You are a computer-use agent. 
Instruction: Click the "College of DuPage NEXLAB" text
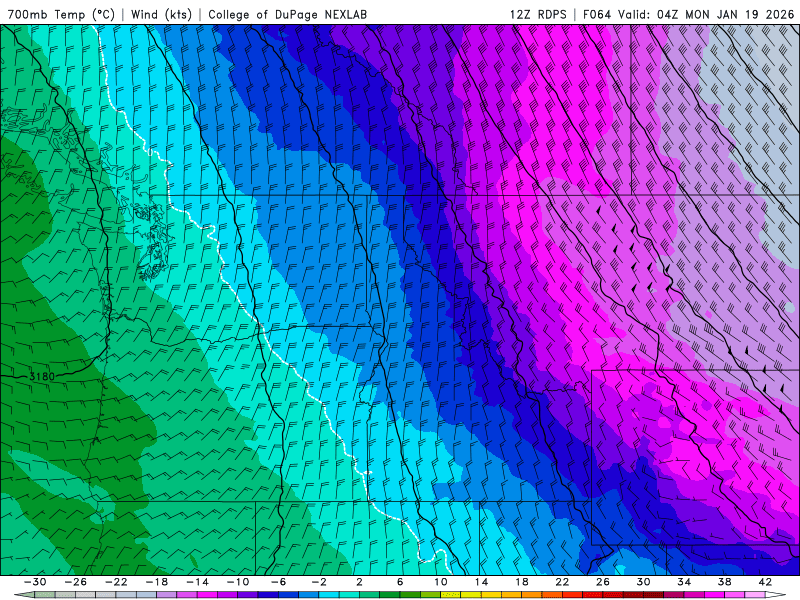click(x=287, y=14)
